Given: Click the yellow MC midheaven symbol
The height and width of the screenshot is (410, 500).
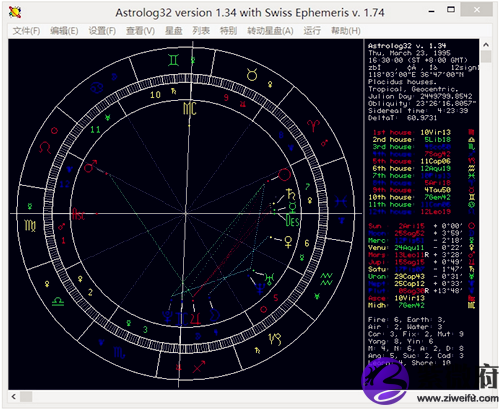Looking at the screenshot, I should coord(190,109).
